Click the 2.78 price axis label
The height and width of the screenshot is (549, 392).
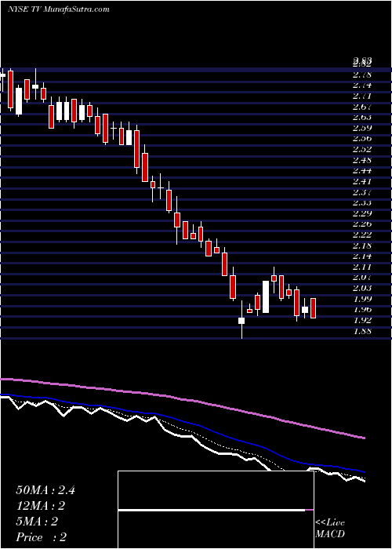click(x=362, y=75)
